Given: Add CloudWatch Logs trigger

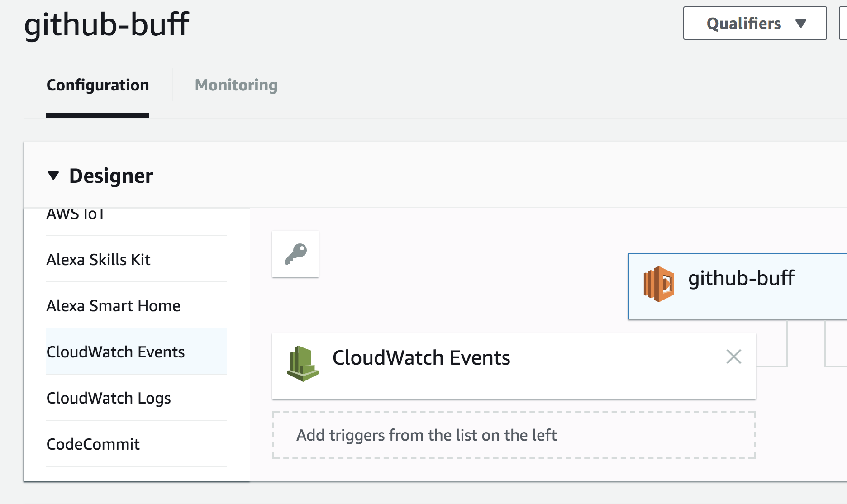Looking at the screenshot, I should 109,398.
